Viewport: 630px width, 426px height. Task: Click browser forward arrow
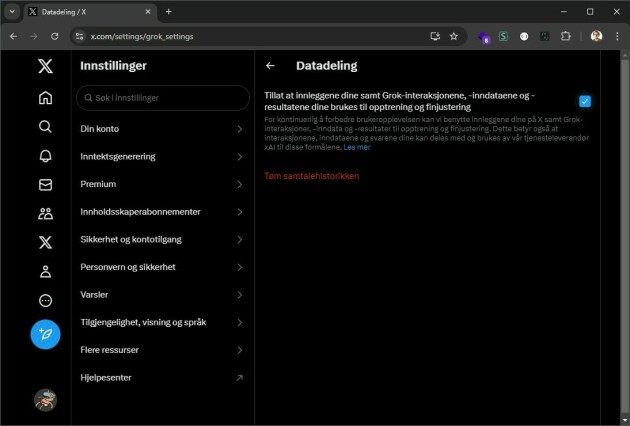(34, 37)
